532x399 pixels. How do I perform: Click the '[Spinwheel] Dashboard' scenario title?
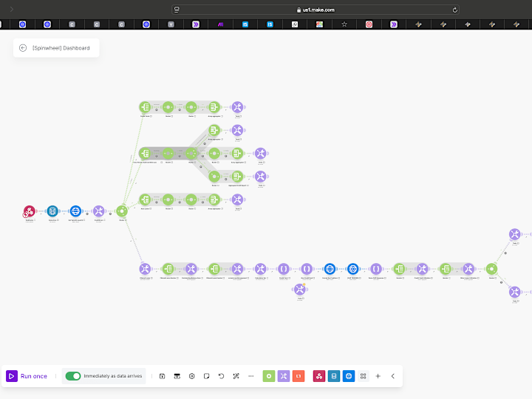61,48
